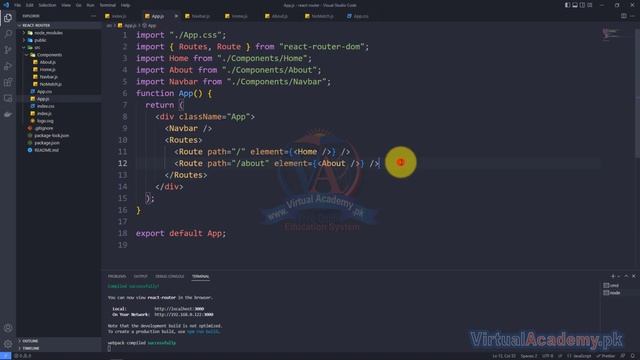Click the Explorer more actions ellipsis
Image resolution: width=640 pixels, height=360 pixels.
click(x=93, y=16)
